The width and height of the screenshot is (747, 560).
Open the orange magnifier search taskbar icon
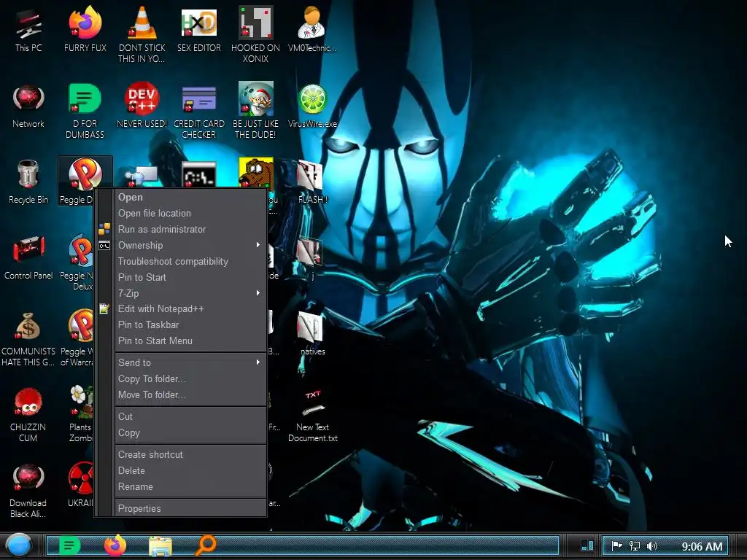(x=206, y=545)
